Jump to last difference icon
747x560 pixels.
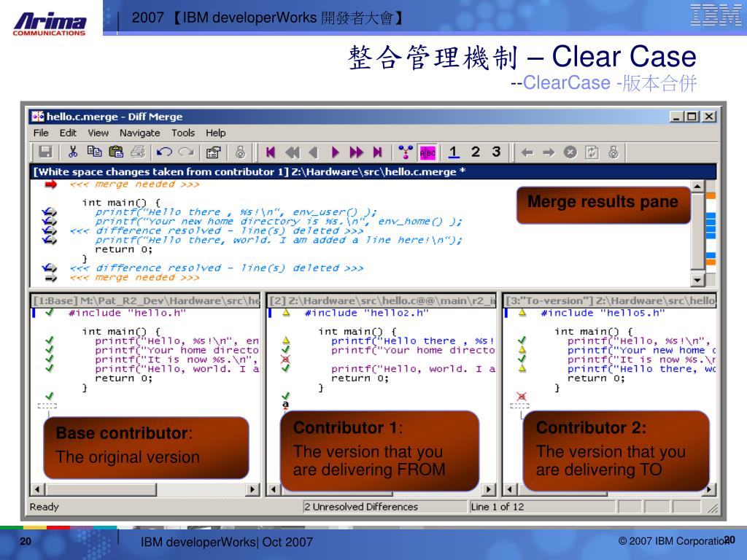(x=377, y=152)
